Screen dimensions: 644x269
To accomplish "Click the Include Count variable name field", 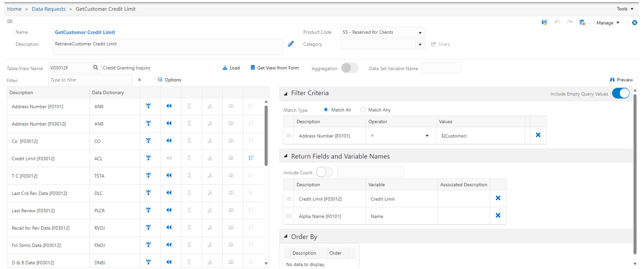I will point(370,172).
